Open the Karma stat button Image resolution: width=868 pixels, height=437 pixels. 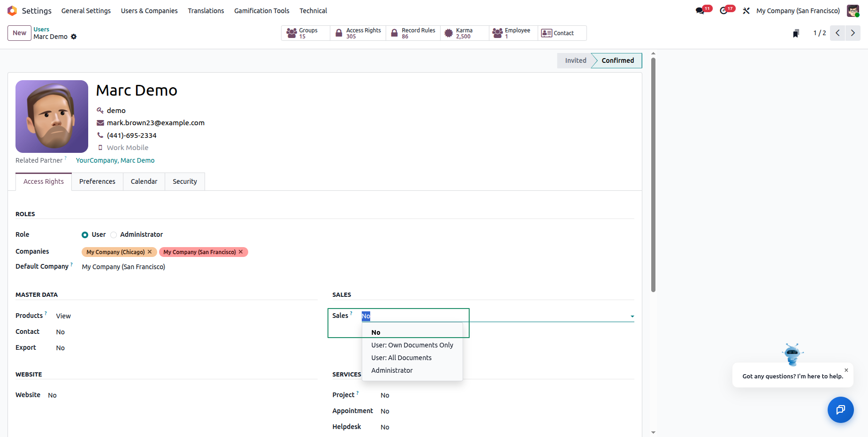tap(464, 33)
